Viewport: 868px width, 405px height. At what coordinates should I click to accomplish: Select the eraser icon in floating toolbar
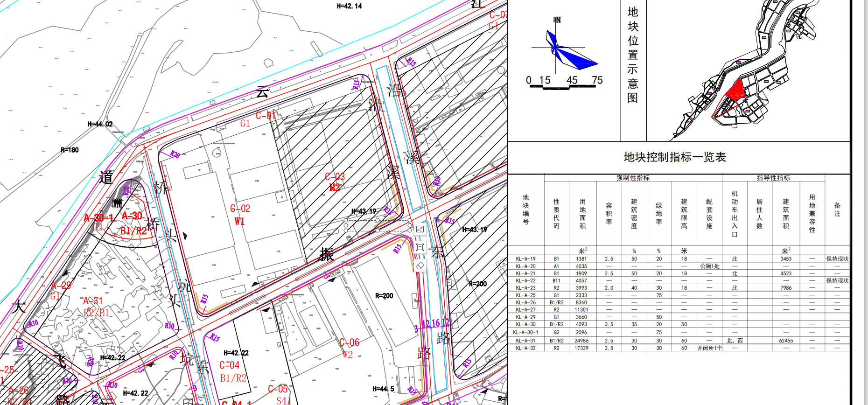pos(420,265)
